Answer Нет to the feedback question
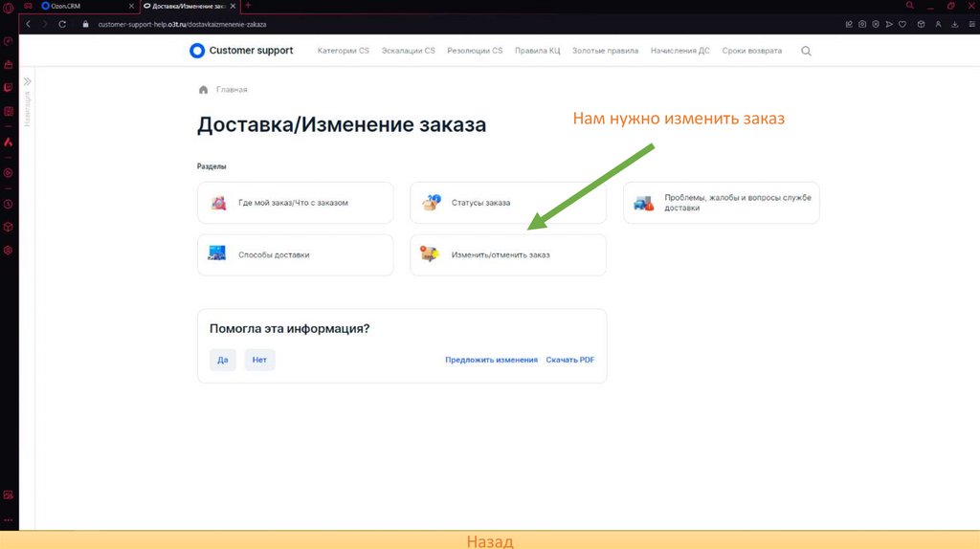The image size is (980, 549). 259,360
